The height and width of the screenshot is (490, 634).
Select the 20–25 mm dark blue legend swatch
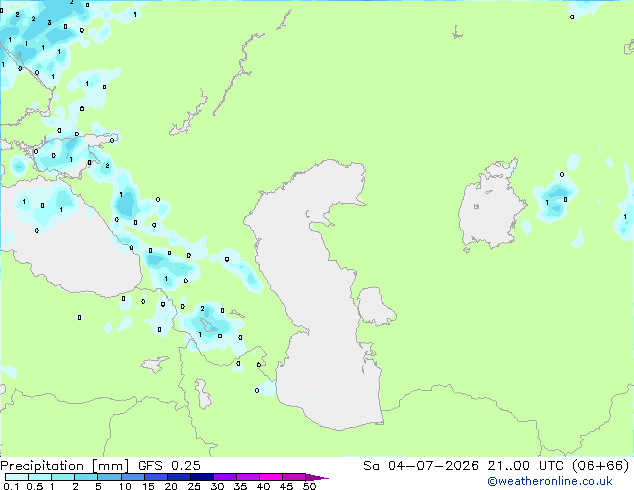179,477
